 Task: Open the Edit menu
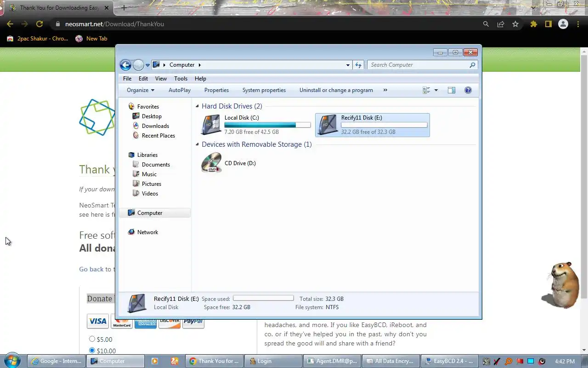point(143,79)
